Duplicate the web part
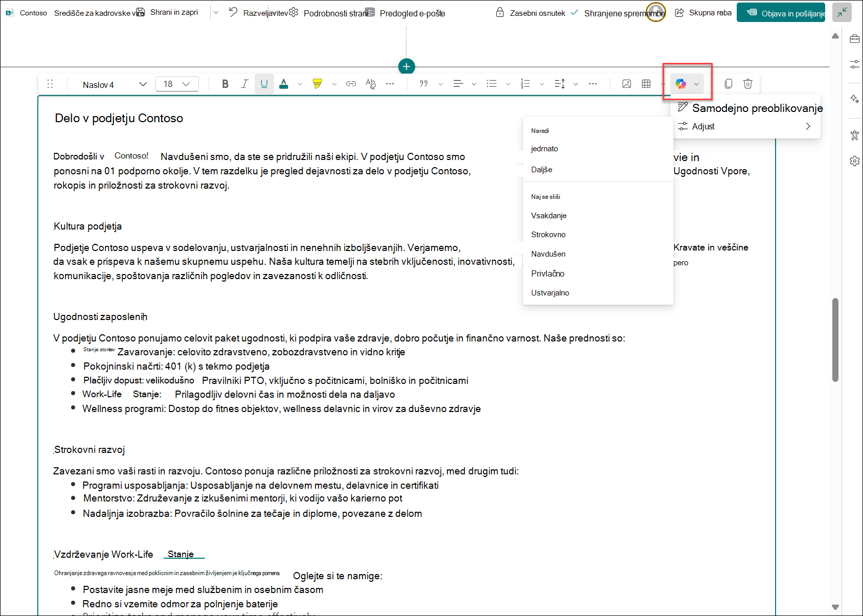 click(729, 84)
